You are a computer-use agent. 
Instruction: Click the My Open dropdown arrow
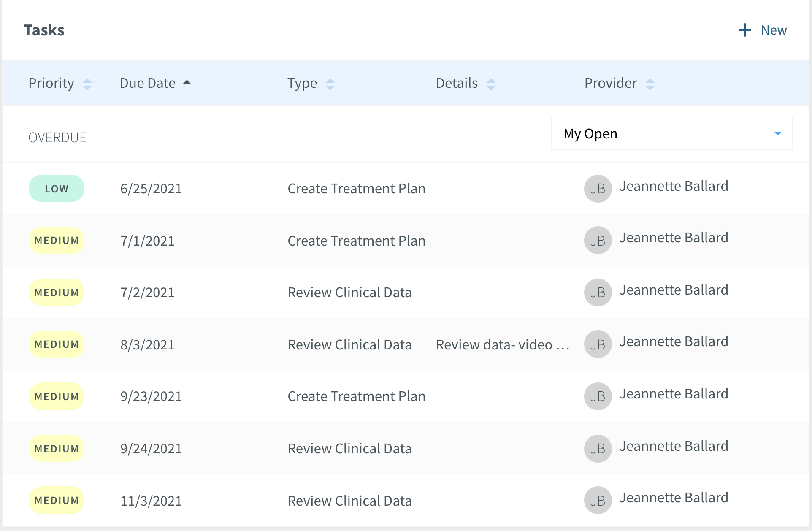(777, 133)
